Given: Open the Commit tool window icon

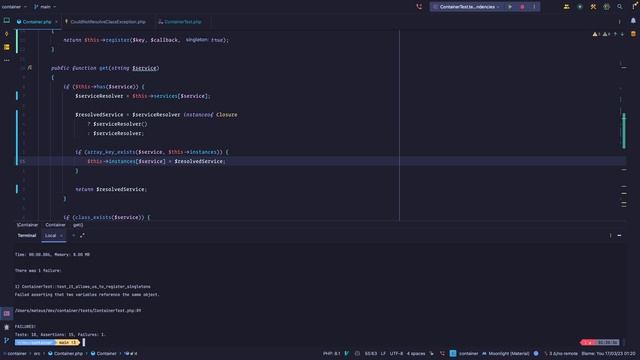Looking at the screenshot, I should click(x=7, y=34).
